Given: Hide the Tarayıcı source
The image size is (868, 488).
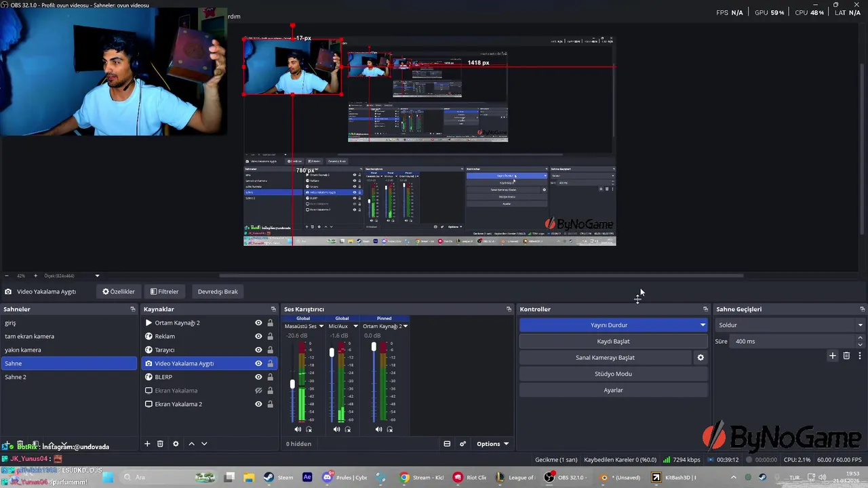Looking at the screenshot, I should pos(258,350).
